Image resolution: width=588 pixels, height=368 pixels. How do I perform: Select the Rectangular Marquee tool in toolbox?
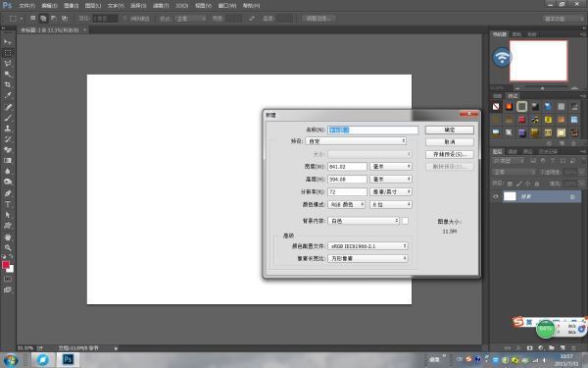(8, 53)
